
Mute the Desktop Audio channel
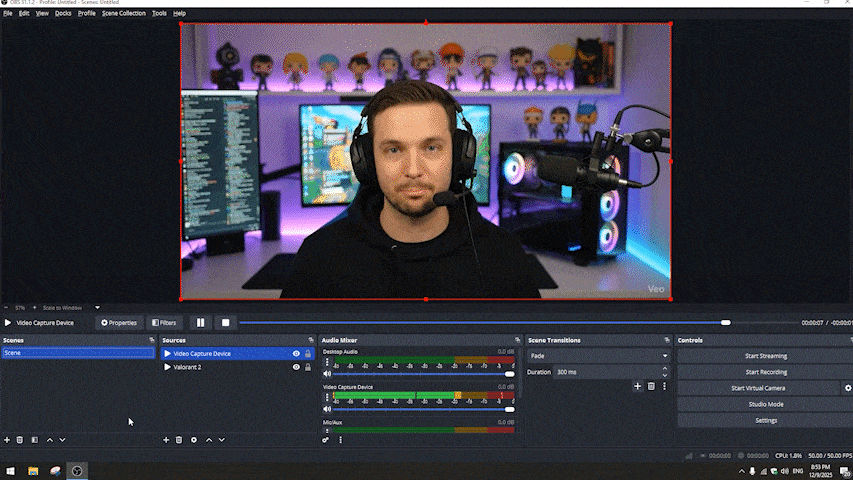[327, 374]
